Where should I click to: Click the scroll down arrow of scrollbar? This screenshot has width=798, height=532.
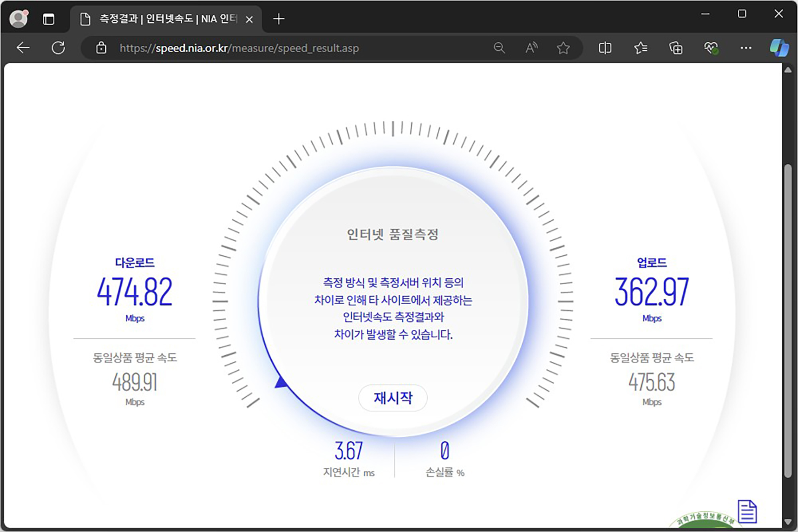click(788, 522)
